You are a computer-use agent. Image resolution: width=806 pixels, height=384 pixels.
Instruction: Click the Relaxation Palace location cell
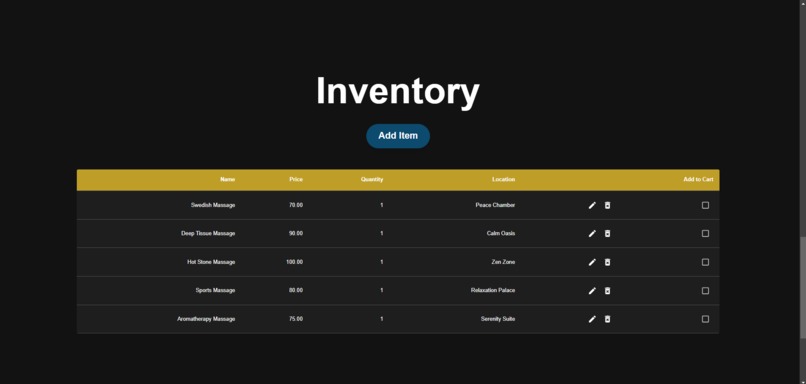point(492,290)
